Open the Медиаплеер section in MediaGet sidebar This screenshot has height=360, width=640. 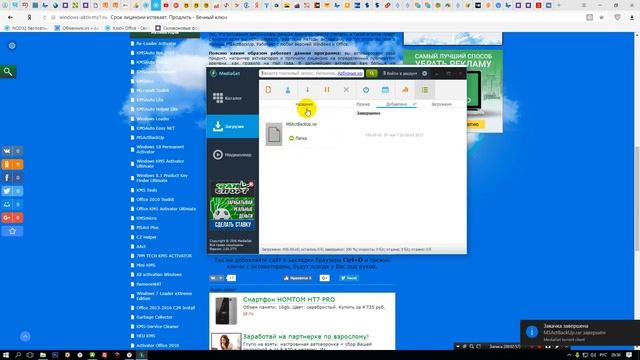tap(232, 155)
